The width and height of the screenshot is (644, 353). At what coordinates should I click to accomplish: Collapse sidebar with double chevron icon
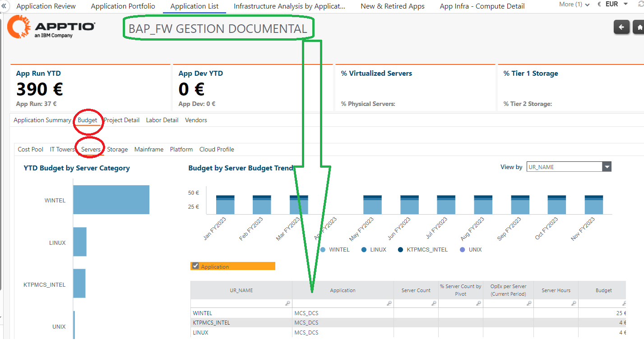coord(4,6)
